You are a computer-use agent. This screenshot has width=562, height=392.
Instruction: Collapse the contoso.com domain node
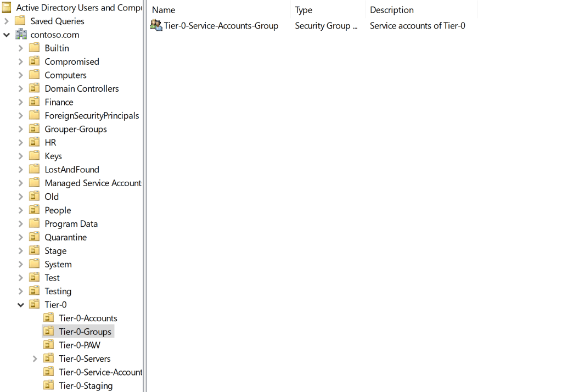[7, 35]
